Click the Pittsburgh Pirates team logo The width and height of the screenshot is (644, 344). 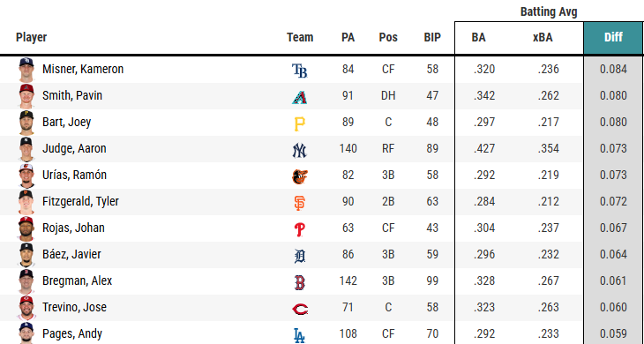[299, 123]
